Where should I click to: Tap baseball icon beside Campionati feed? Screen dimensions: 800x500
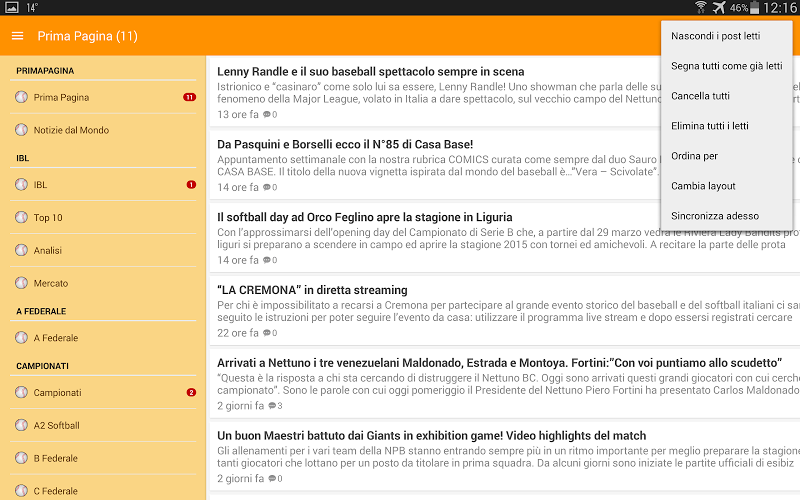click(21, 392)
